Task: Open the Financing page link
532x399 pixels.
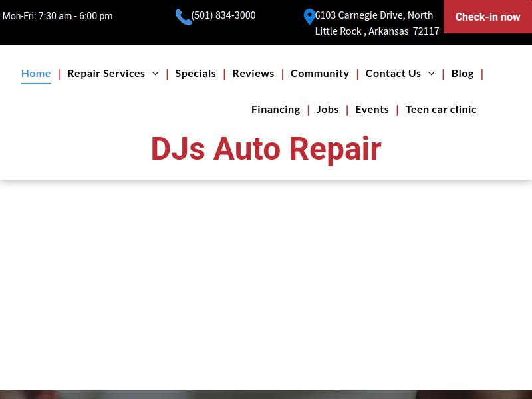Action: tap(275, 110)
